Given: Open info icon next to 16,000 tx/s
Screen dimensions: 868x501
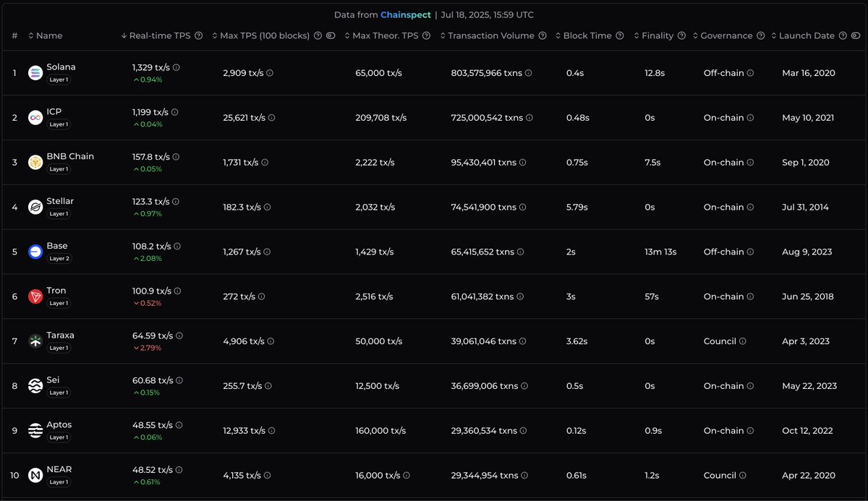Looking at the screenshot, I should [407, 476].
